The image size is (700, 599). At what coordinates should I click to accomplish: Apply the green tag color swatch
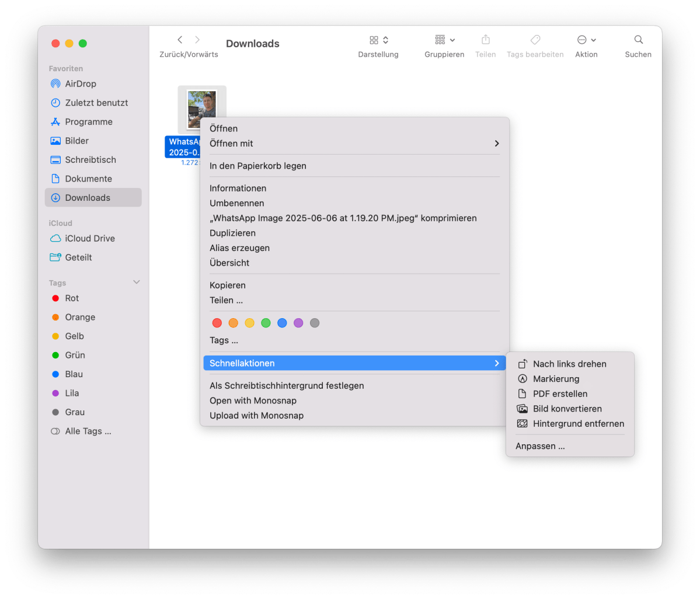266,323
